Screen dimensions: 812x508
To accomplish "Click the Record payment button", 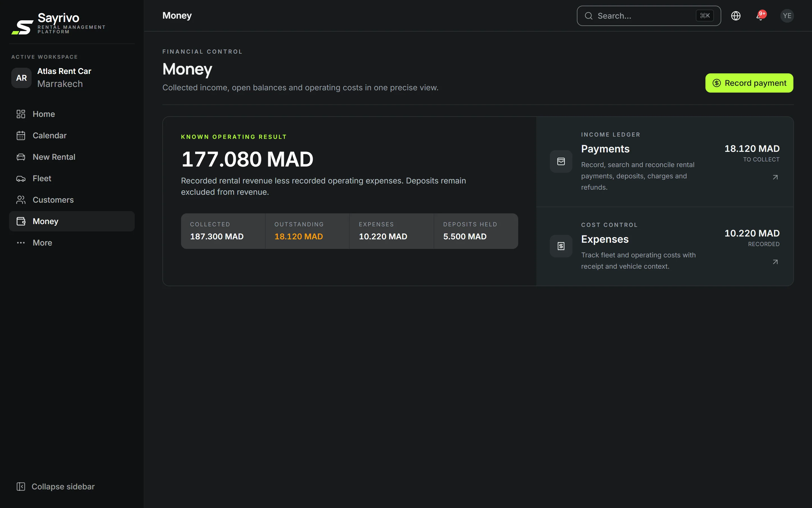I will [x=749, y=83].
